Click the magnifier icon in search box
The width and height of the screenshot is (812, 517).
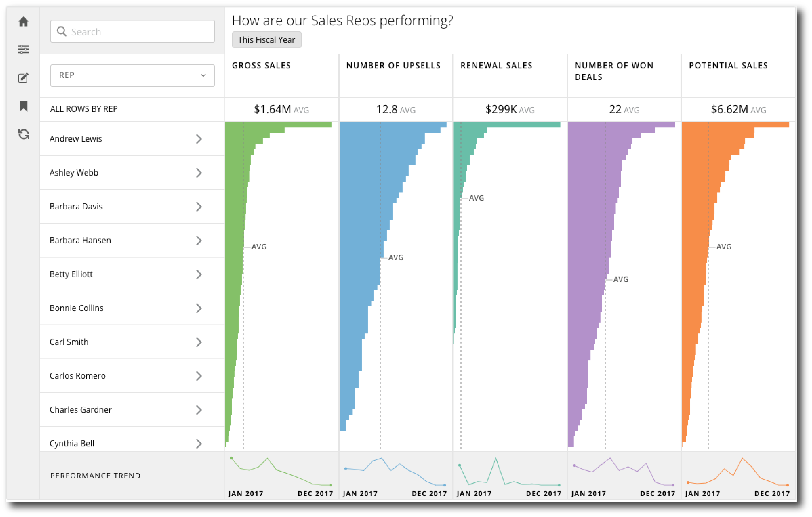[x=62, y=31]
